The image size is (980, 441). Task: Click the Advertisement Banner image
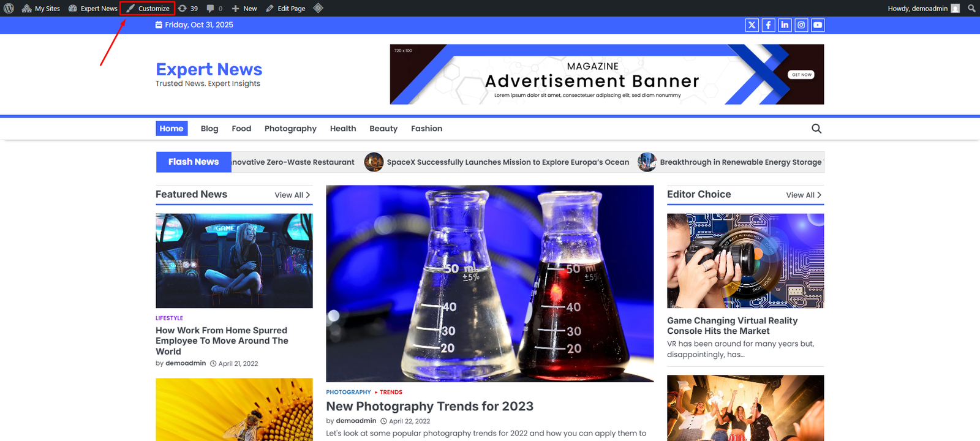(x=606, y=74)
